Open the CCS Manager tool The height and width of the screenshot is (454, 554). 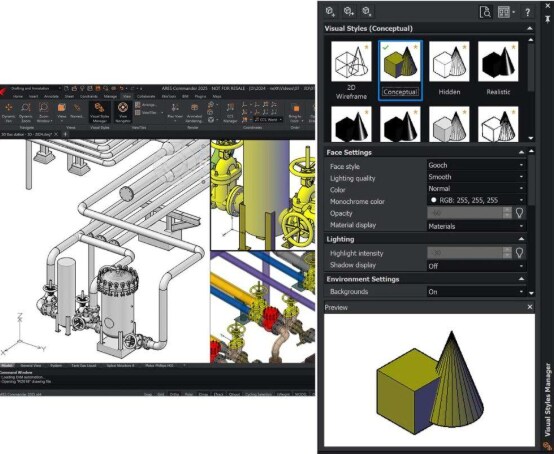(x=230, y=112)
